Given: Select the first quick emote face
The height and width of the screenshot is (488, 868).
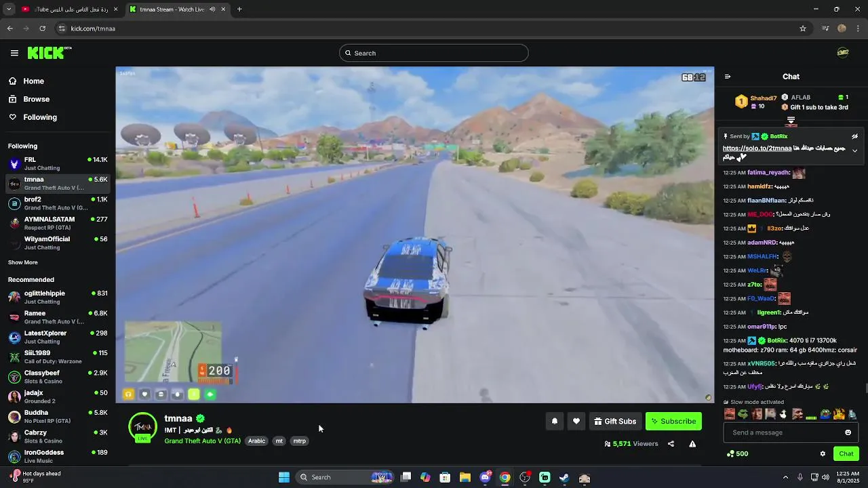Looking at the screenshot, I should tap(730, 414).
